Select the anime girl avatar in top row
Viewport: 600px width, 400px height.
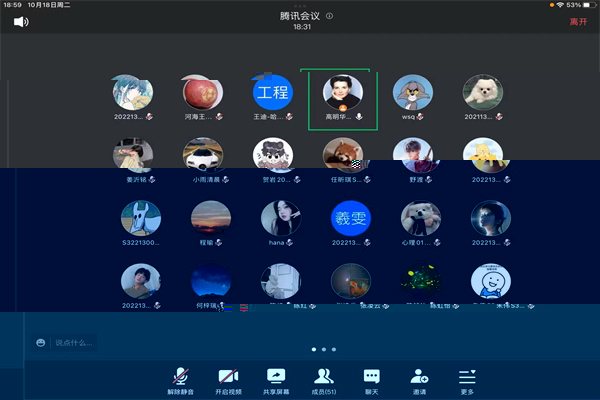133,92
